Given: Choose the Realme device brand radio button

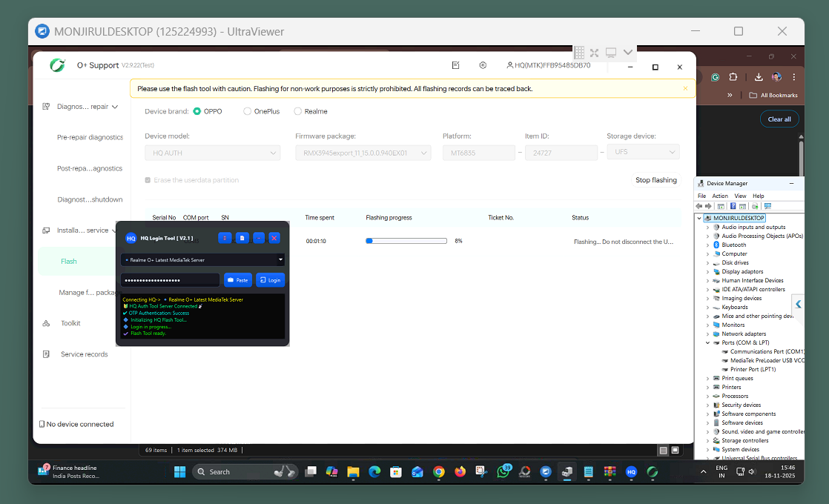Looking at the screenshot, I should pos(298,111).
